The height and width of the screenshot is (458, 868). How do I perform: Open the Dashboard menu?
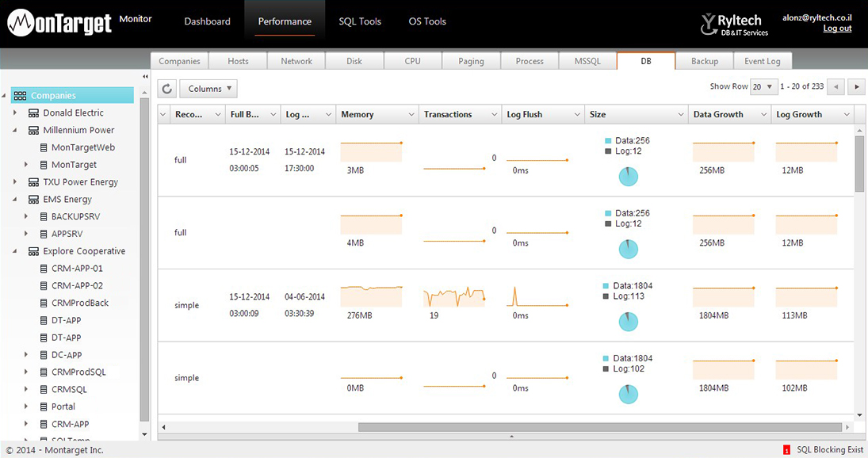207,21
